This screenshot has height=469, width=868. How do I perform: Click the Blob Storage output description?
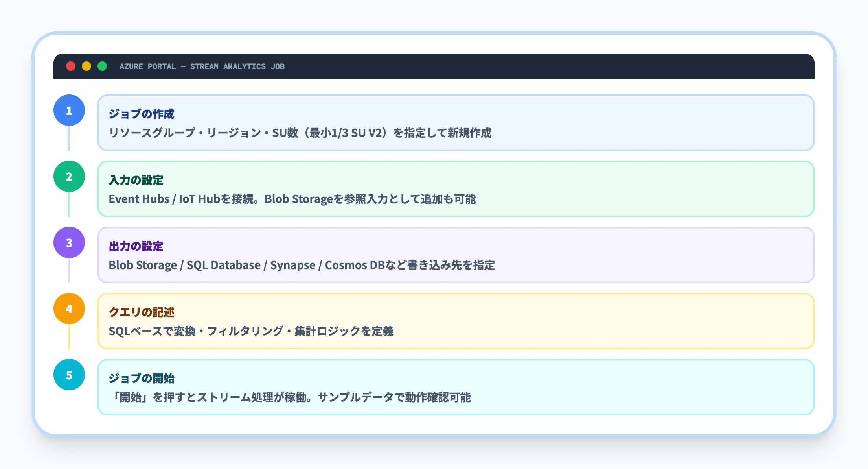[x=302, y=266]
